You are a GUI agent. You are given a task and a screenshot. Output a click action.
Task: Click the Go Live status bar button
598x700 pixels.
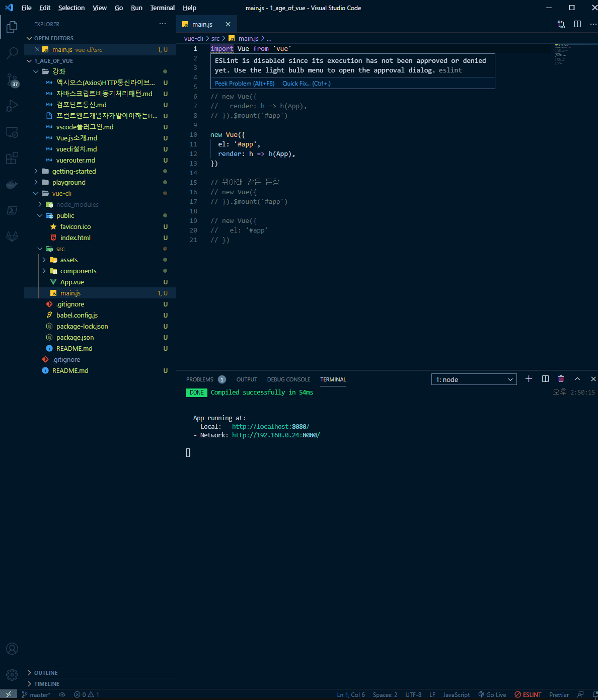[x=492, y=694]
